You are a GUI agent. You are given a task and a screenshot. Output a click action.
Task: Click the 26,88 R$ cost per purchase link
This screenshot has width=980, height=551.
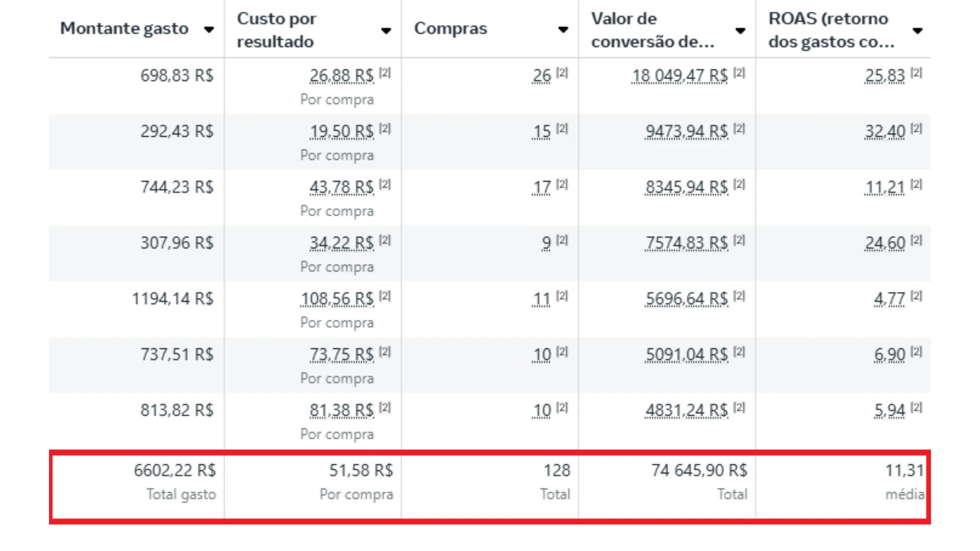pyautogui.click(x=341, y=75)
